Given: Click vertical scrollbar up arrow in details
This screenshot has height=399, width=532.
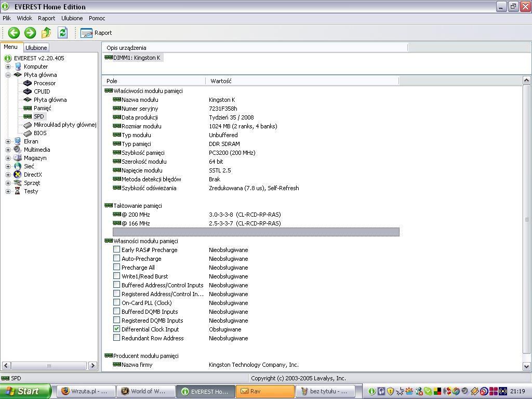Looking at the screenshot, I should pyautogui.click(x=526, y=81).
